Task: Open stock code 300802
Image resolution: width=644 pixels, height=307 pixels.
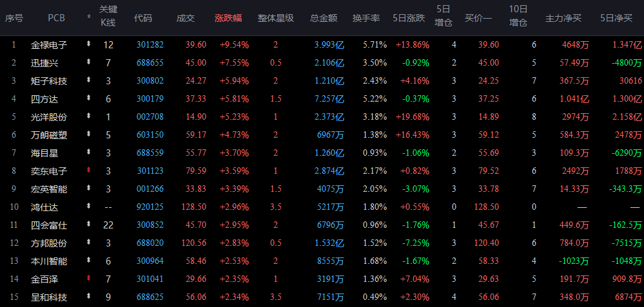Action: 150,80
